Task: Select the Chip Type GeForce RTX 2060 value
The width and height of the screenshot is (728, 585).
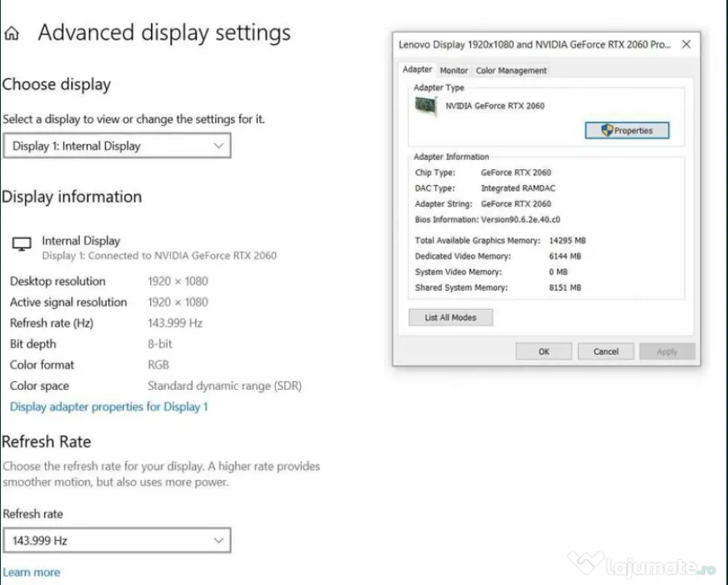Action: (x=516, y=173)
